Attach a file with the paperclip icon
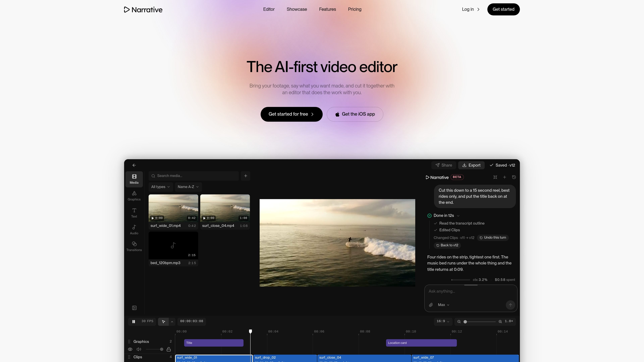Viewport: 644px width, 362px height. point(431,305)
